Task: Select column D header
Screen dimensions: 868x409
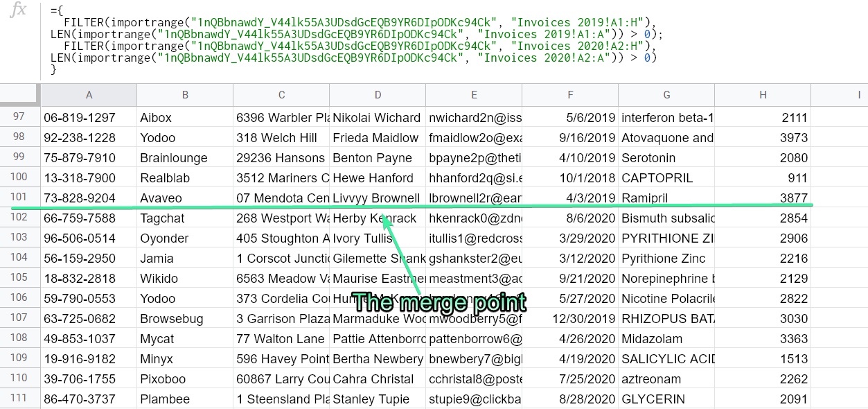Action: pos(377,95)
